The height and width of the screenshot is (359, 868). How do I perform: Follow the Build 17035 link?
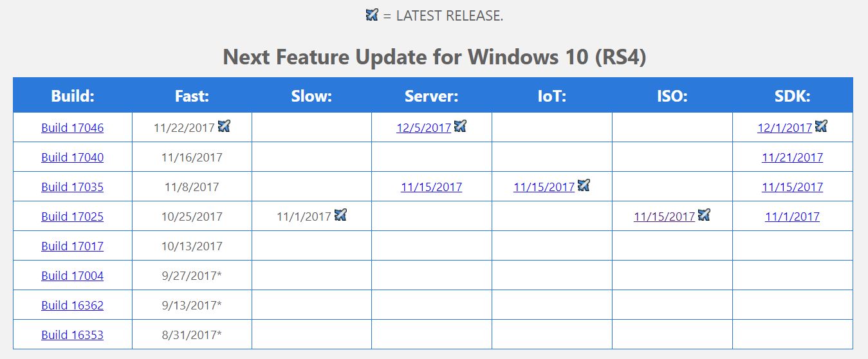coord(72,187)
